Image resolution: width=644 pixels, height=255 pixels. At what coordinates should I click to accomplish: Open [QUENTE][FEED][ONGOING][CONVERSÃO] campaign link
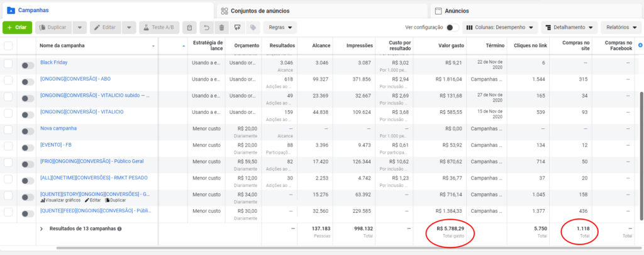pyautogui.click(x=96, y=210)
